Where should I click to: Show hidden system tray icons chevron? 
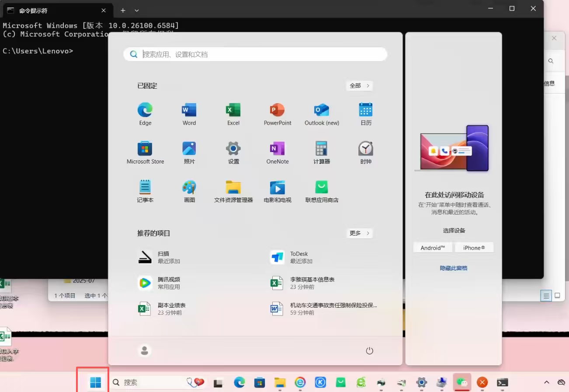546,382
